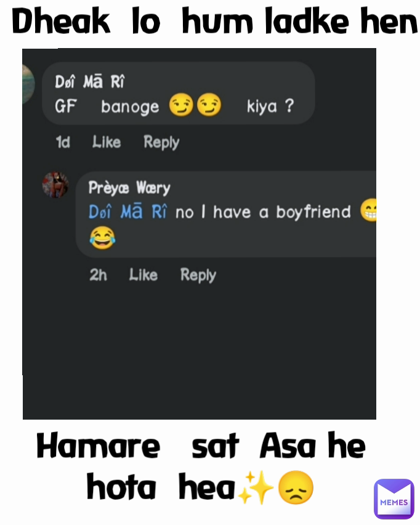Like Døî Mā Rî's comment
This screenshot has width=420, height=525.
[107, 142]
